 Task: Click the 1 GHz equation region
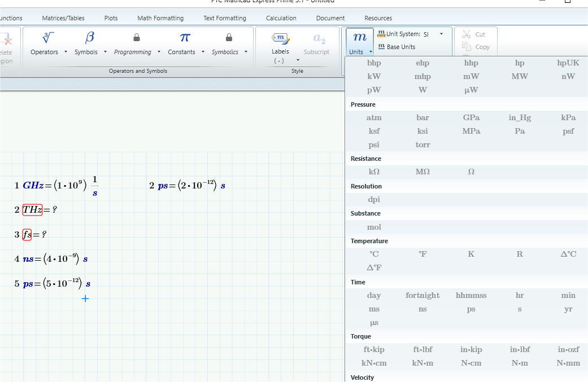tap(56, 186)
